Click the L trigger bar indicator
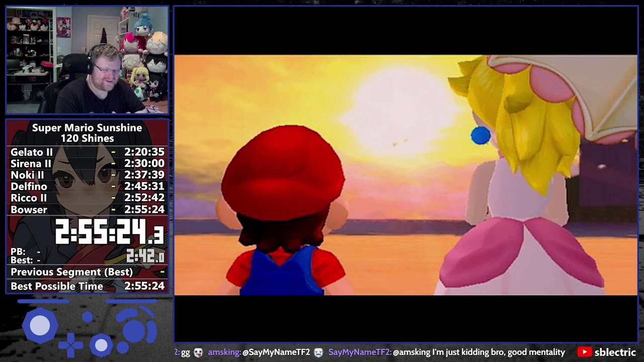 (43, 302)
